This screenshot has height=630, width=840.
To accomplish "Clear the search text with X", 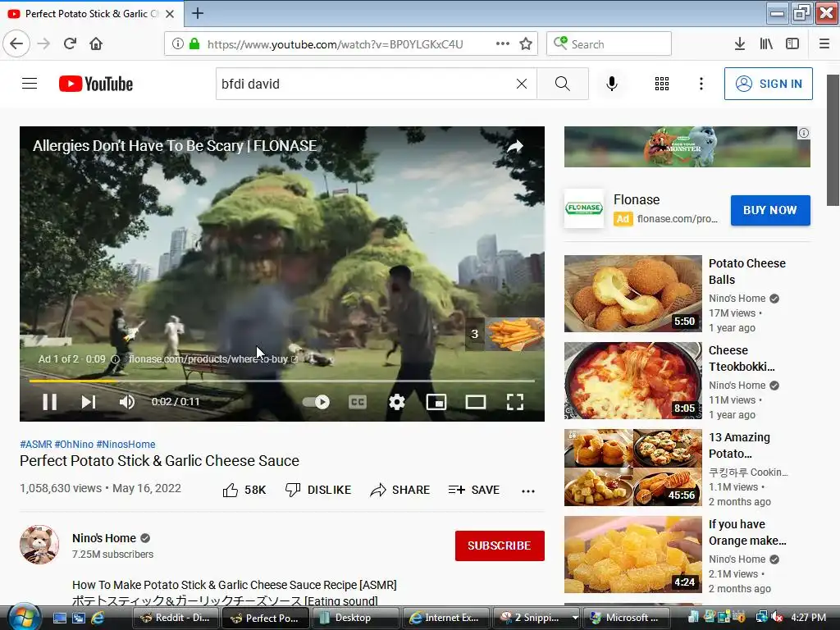I will pos(521,84).
